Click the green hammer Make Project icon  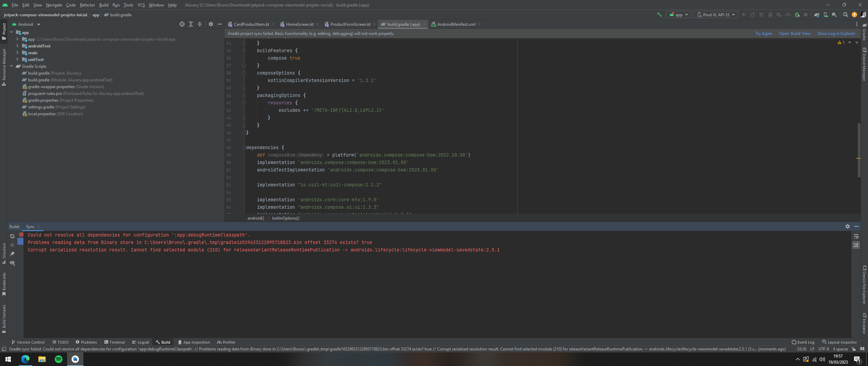pyautogui.click(x=659, y=15)
